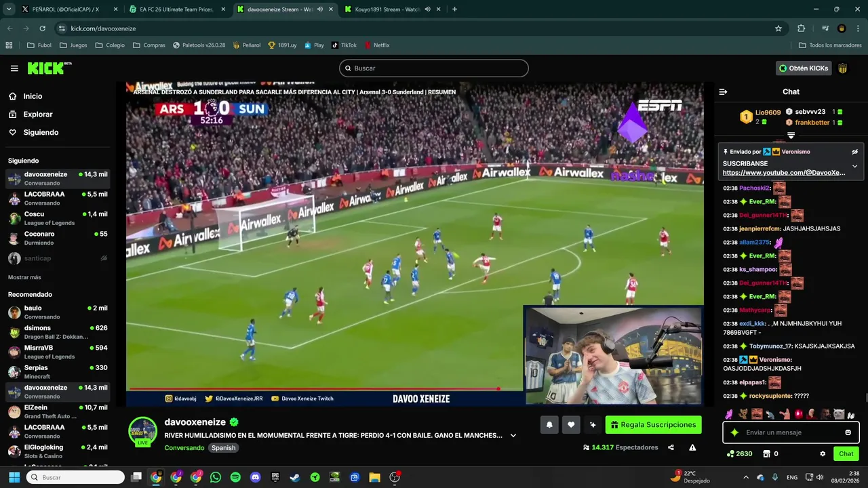
Task: Report the stream warning icon
Action: 692,447
